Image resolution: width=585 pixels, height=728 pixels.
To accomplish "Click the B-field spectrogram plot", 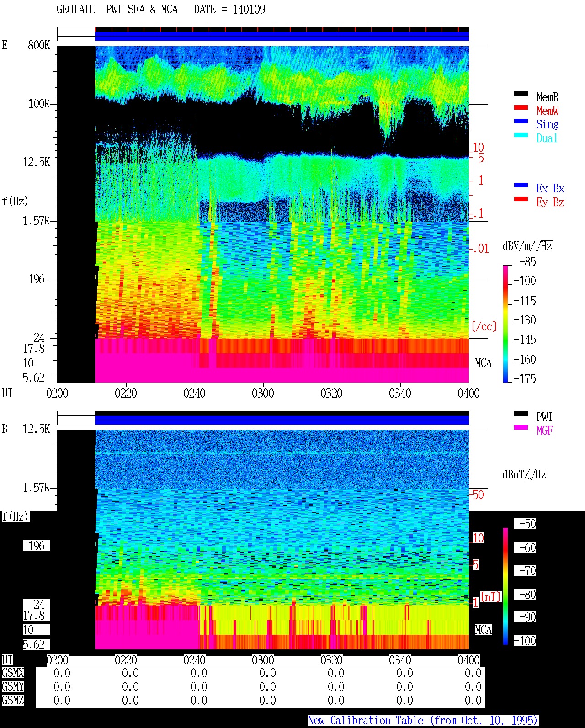I will (x=263, y=539).
